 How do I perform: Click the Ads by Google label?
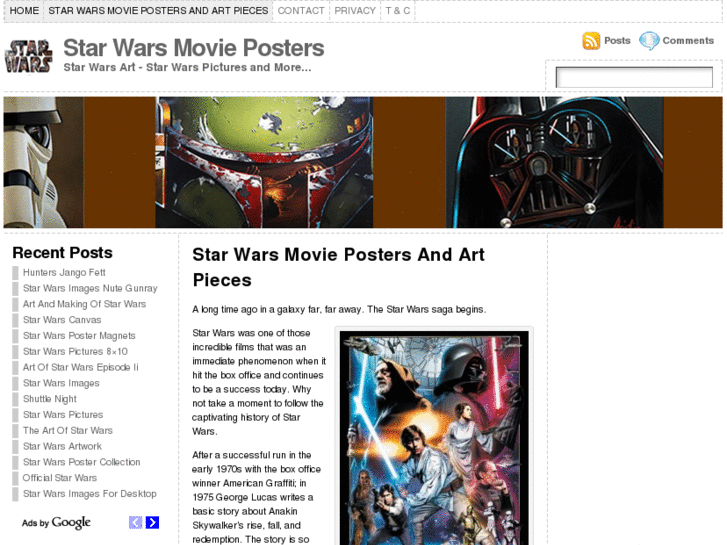(56, 523)
